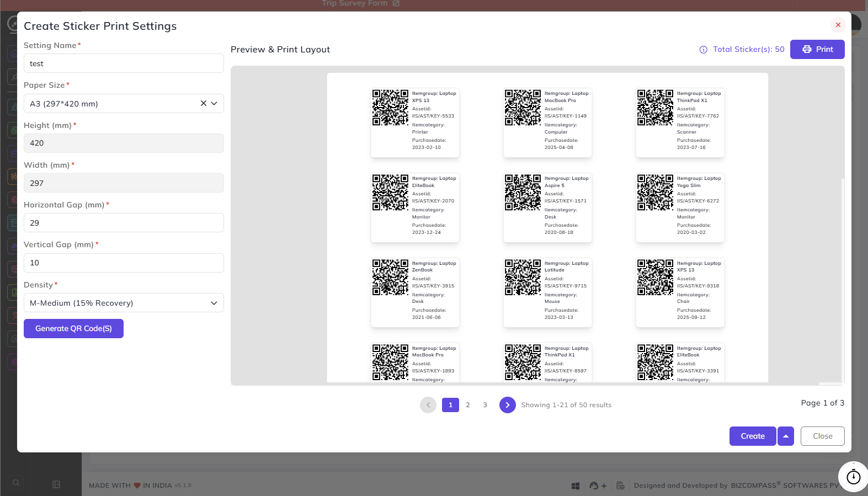The image size is (868, 496).
Task: Click the QR code for asset KEY-6272
Action: [x=655, y=193]
